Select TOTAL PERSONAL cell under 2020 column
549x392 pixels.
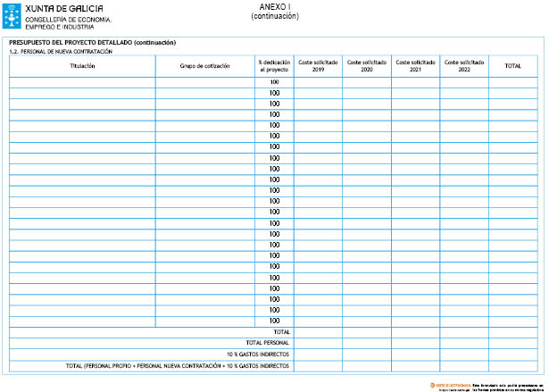coord(366,343)
